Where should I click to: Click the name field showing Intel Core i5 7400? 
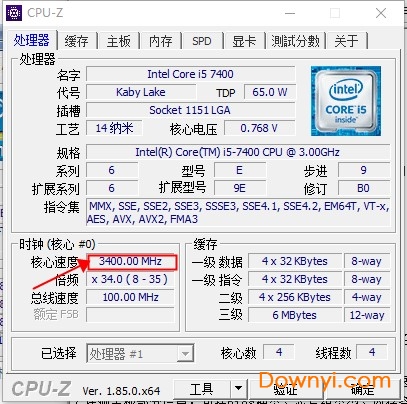click(190, 74)
